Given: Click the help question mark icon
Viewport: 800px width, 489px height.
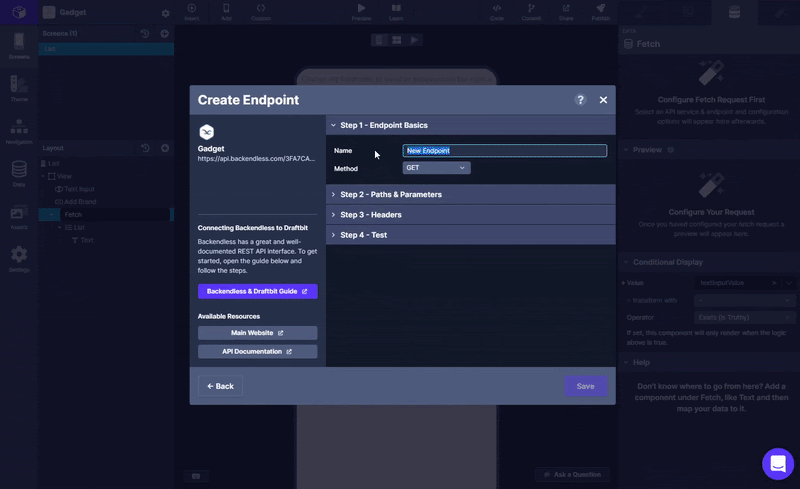Looking at the screenshot, I should click(x=581, y=100).
